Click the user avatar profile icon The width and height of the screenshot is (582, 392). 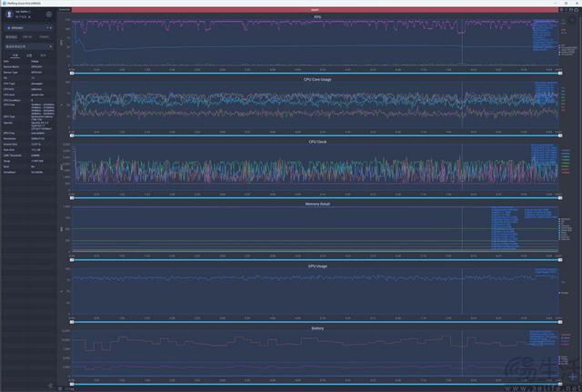pyautogui.click(x=8, y=15)
